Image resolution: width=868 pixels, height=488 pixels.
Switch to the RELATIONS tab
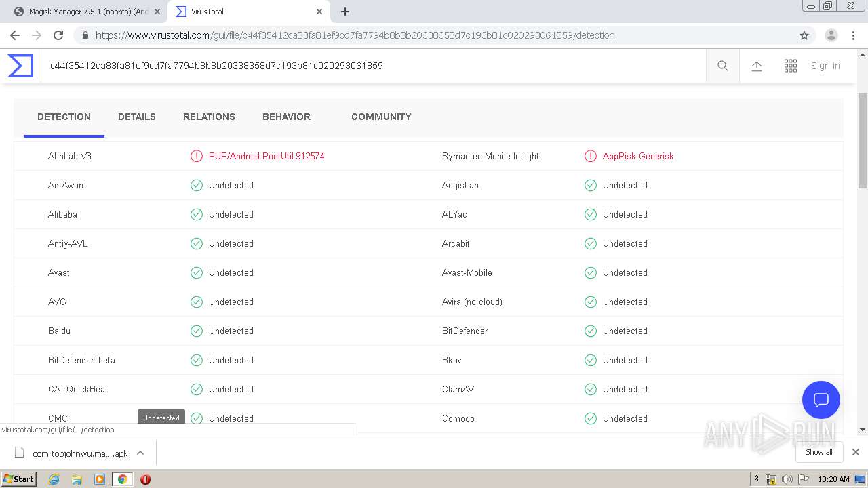click(209, 117)
